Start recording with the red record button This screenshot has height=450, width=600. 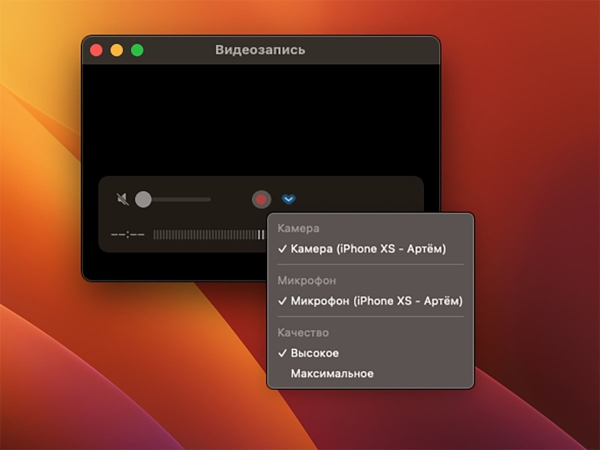[x=261, y=199]
